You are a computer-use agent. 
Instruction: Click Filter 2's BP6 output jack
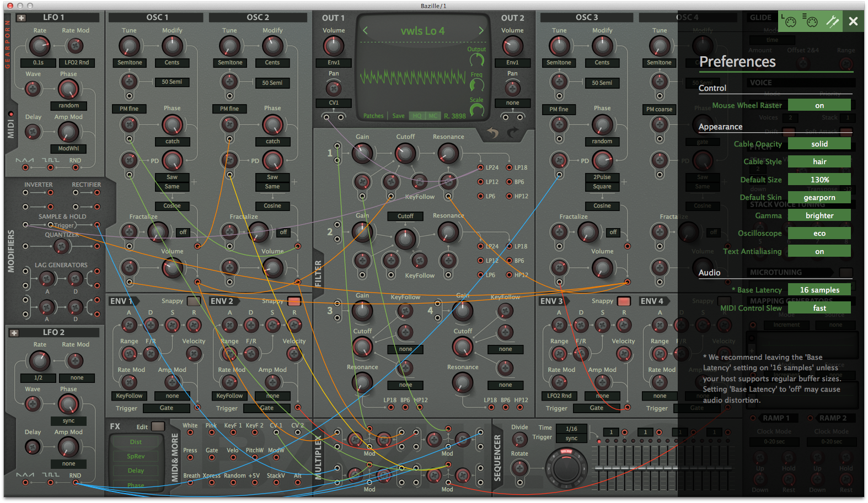point(510,261)
